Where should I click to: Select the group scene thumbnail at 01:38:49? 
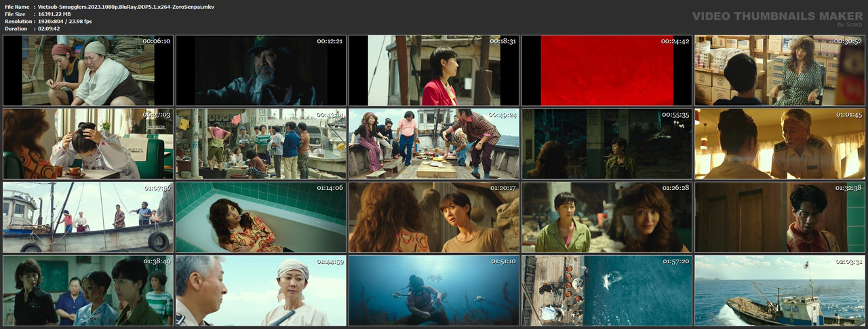[x=88, y=290]
